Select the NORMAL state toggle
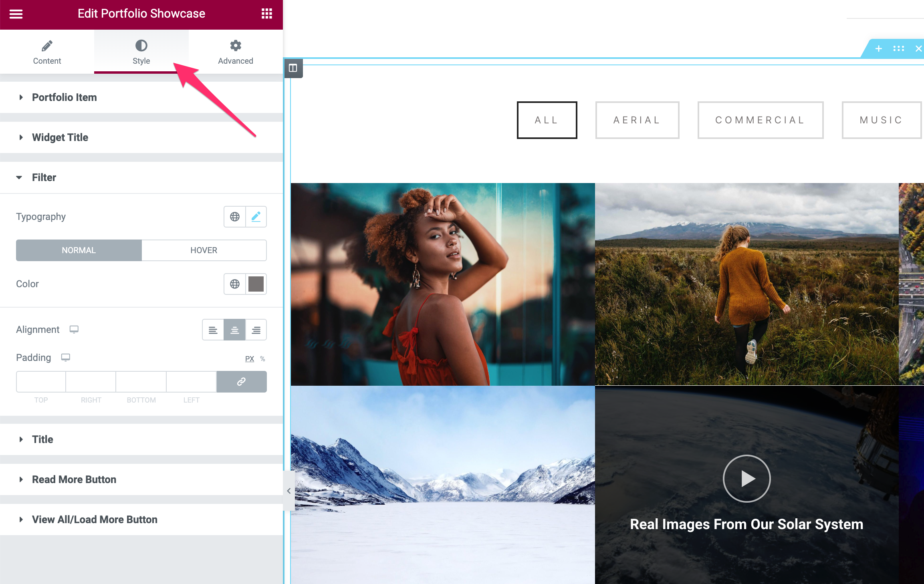Screen dimensions: 924x584 coord(79,250)
